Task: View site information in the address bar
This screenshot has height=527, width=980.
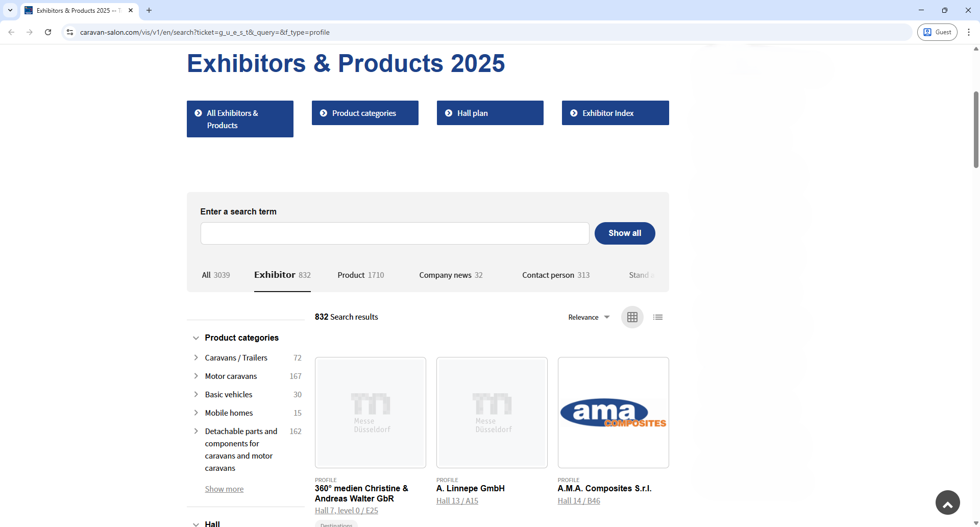Action: pos(69,32)
